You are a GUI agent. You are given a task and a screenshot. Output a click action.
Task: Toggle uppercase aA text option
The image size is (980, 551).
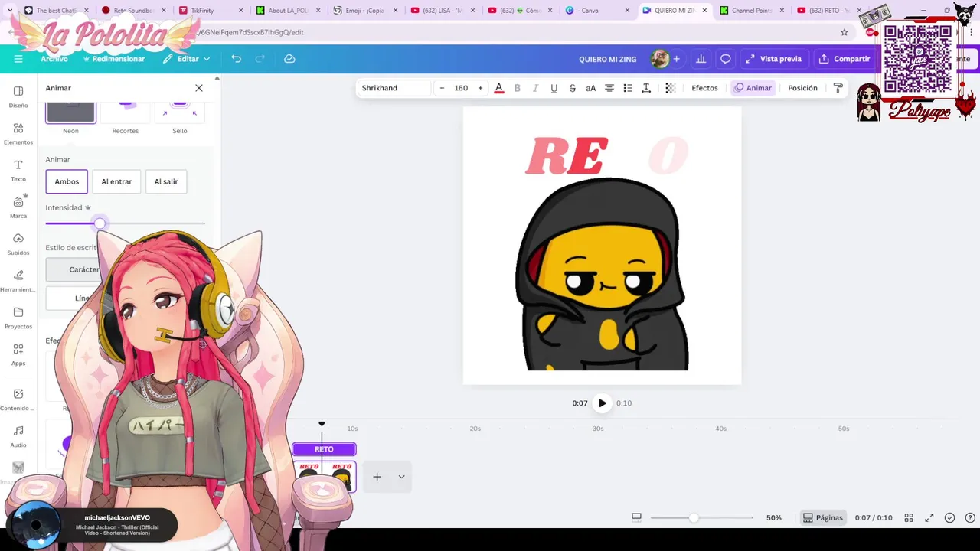pos(591,88)
